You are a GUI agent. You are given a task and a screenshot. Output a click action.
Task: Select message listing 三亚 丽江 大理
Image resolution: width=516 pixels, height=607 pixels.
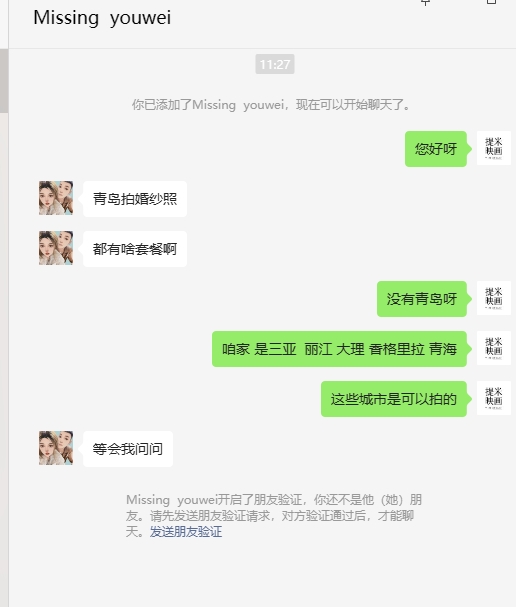[339, 349]
